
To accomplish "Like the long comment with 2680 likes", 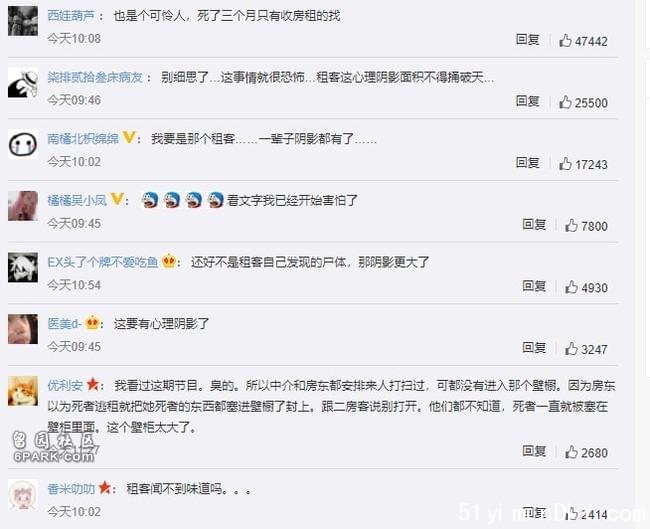I will pyautogui.click(x=571, y=452).
